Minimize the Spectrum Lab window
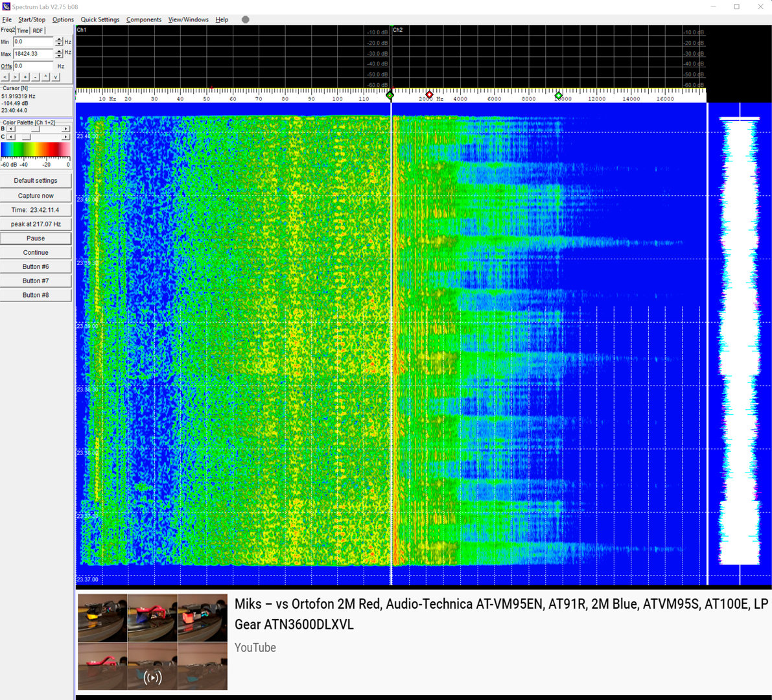 714,6
